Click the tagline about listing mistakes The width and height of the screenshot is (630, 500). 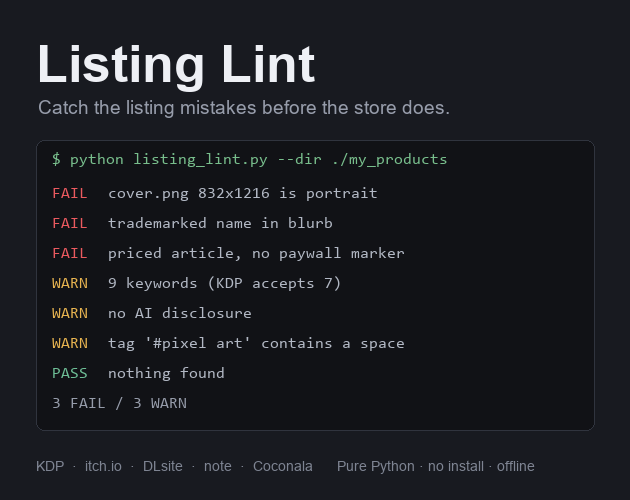click(244, 108)
